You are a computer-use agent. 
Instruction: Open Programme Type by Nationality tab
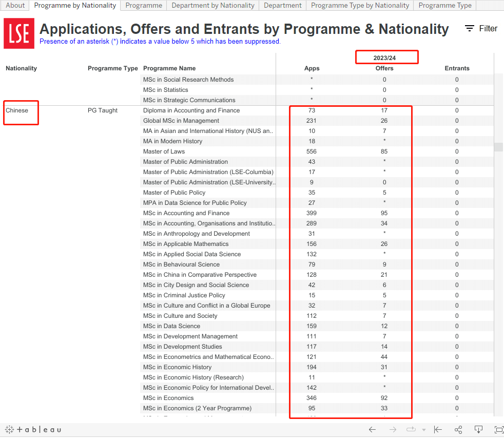360,6
